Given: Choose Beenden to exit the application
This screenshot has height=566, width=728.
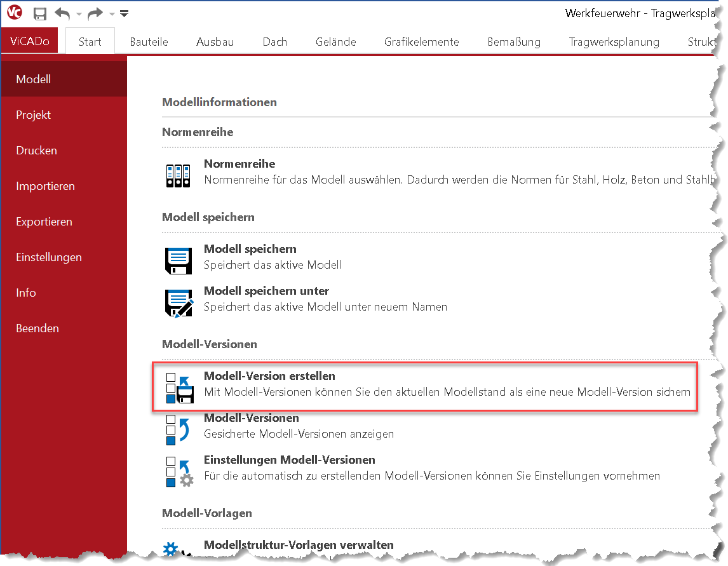Looking at the screenshot, I should click(x=64, y=328).
